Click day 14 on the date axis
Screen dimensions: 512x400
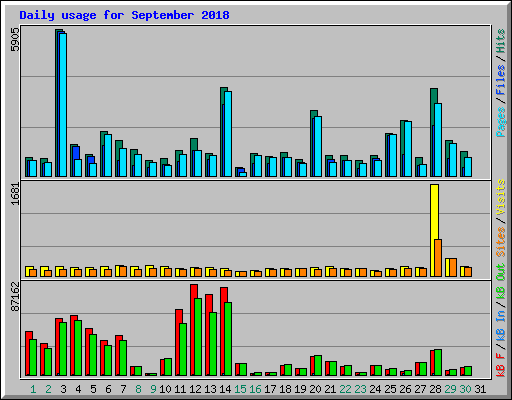pos(225,389)
